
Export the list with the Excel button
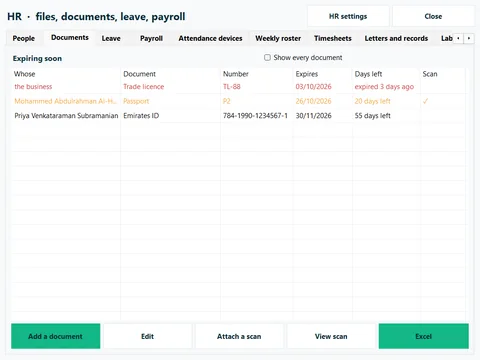tap(424, 336)
